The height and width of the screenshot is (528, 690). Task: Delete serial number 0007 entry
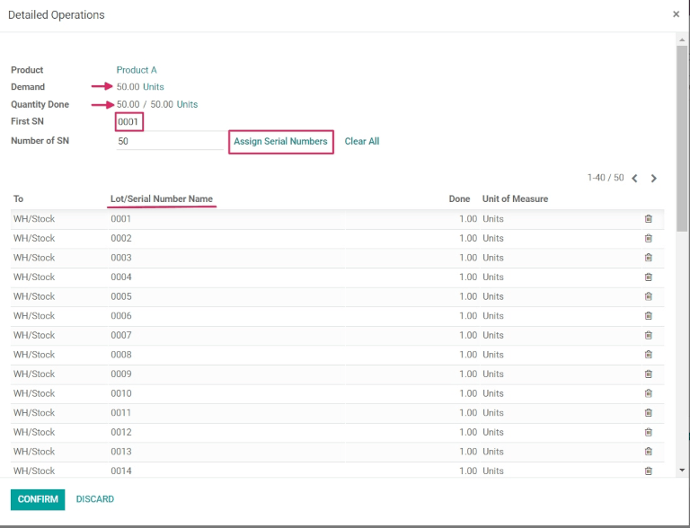pyautogui.click(x=648, y=335)
